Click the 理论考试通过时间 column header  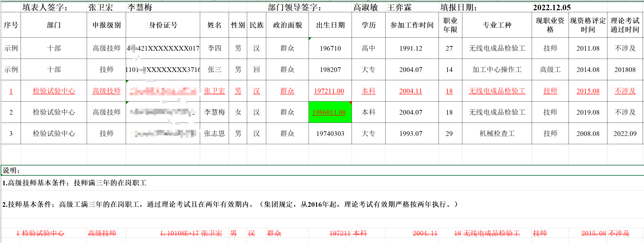tap(625, 25)
